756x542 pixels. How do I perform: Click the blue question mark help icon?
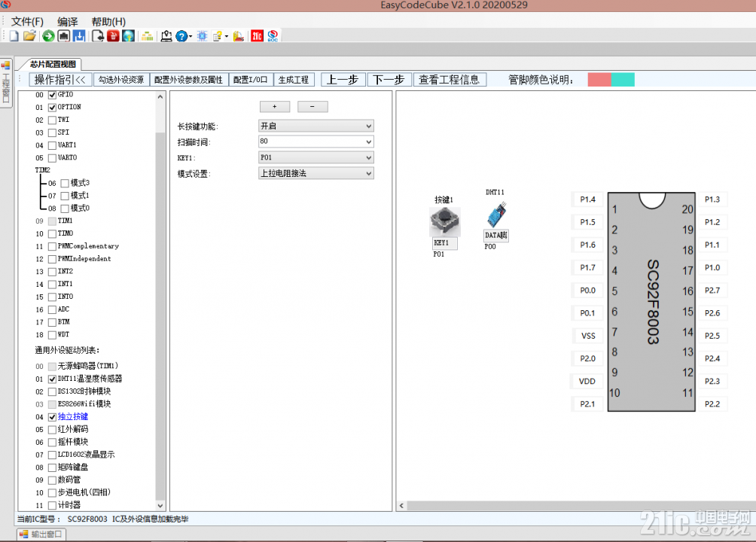tap(181, 36)
